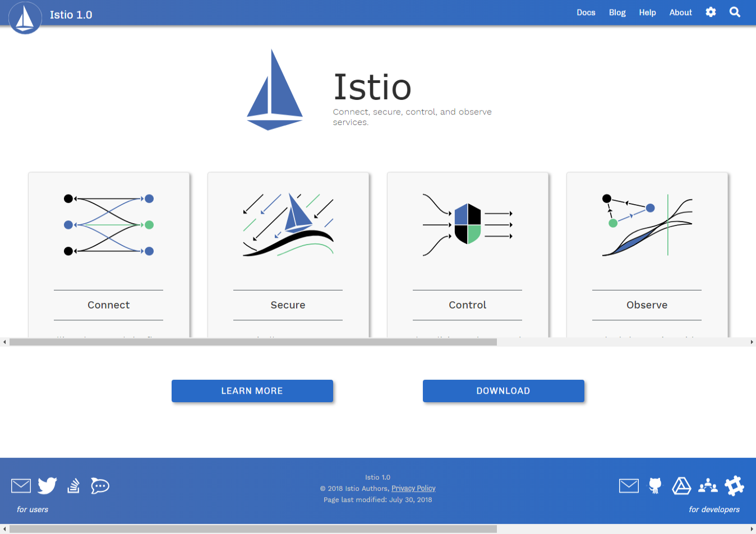Click the Control shield illustration

click(468, 224)
